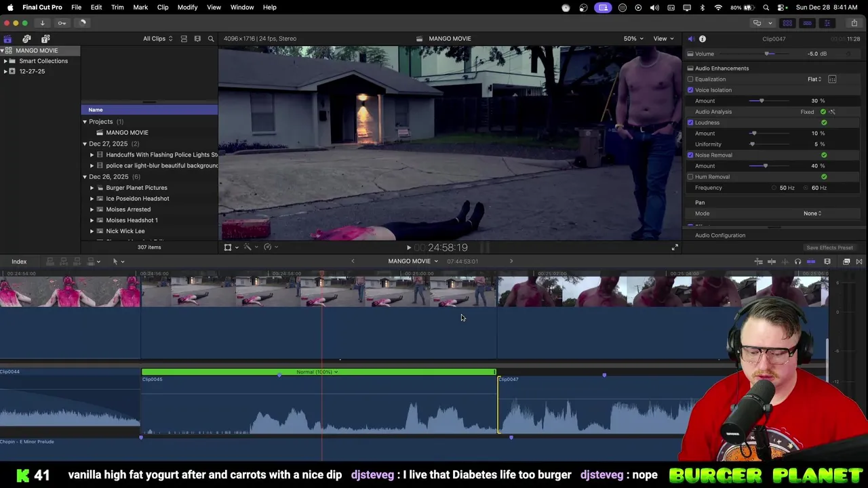868x488 pixels.
Task: Show the Libraries sidebar clapper icon
Action: point(7,39)
